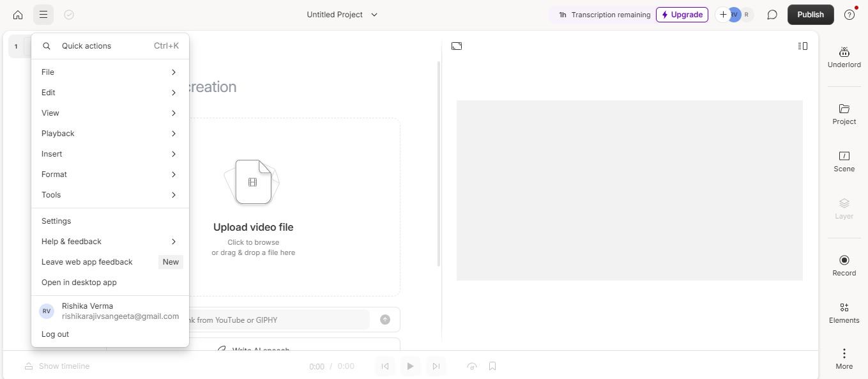Open the Untitled Project dropdown
The height and width of the screenshot is (379, 868).
pos(342,15)
